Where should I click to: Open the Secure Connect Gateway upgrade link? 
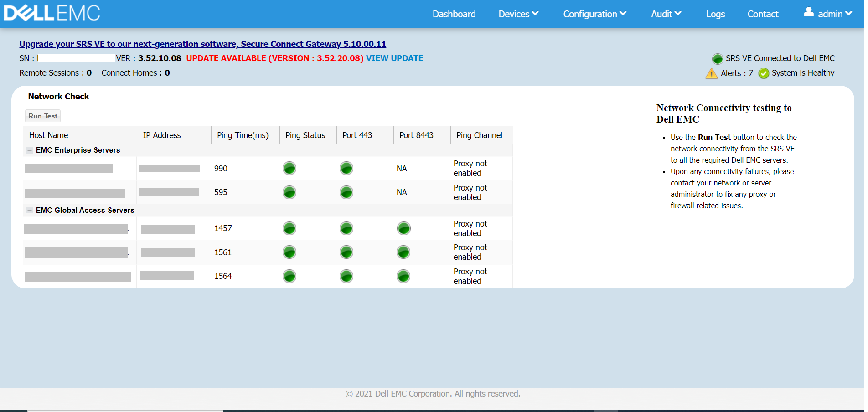202,44
